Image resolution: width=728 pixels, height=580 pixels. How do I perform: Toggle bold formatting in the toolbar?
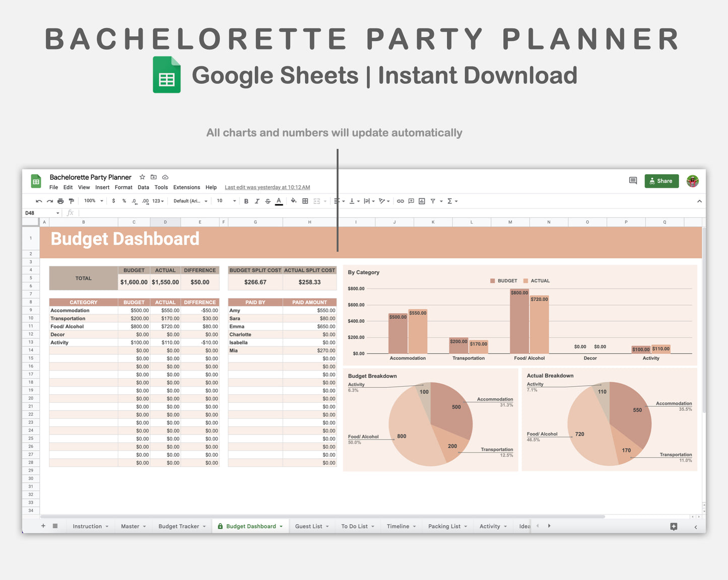click(x=246, y=201)
